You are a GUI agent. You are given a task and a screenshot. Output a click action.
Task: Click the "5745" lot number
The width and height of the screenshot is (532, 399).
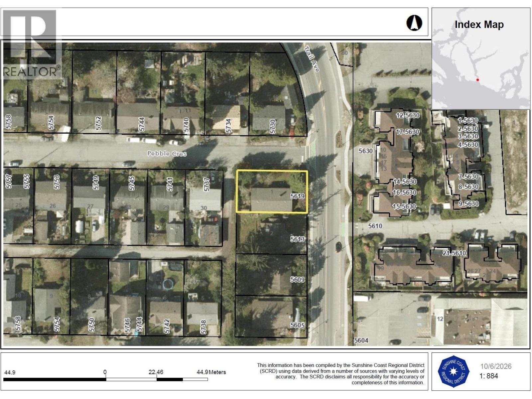click(x=132, y=183)
